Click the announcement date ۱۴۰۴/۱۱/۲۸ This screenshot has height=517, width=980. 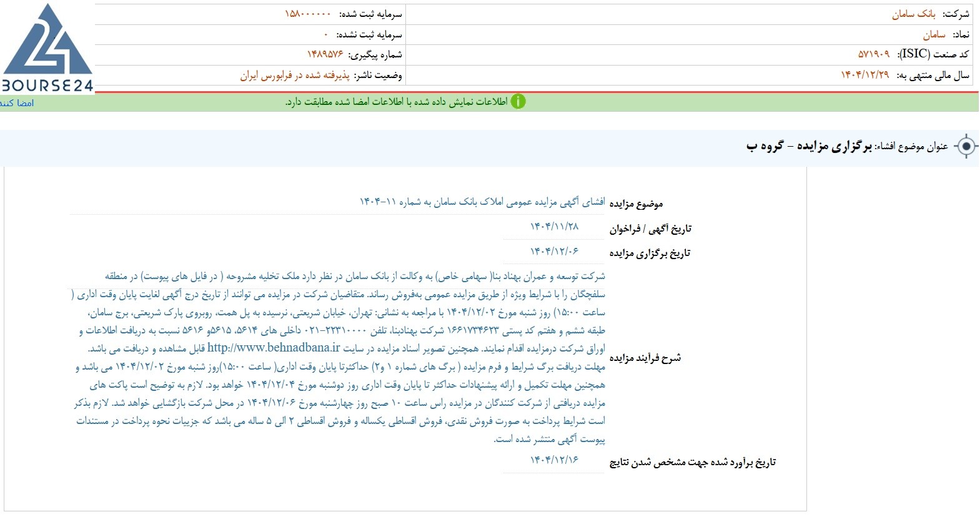click(554, 227)
